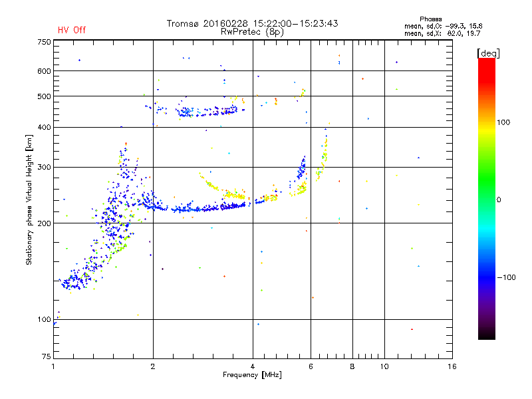Click the y-axis tick label '75'
The image size is (532, 399).
click(47, 356)
